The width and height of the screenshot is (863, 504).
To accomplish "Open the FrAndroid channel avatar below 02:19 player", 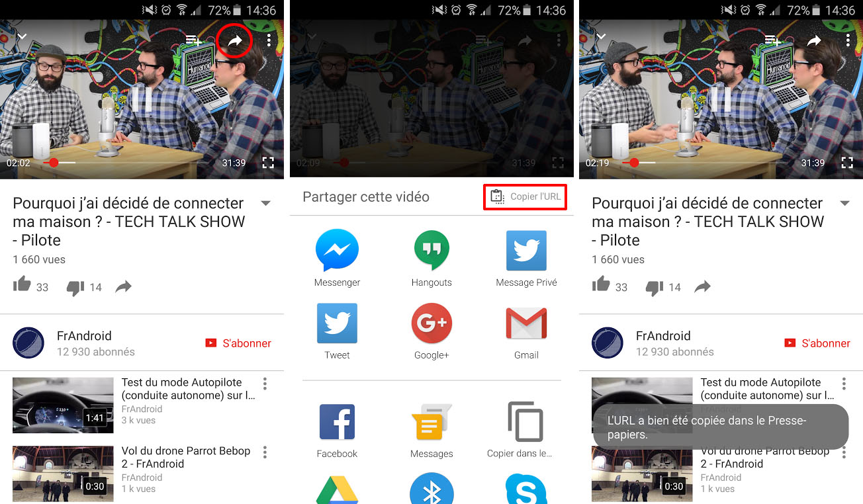I will pyautogui.click(x=608, y=343).
